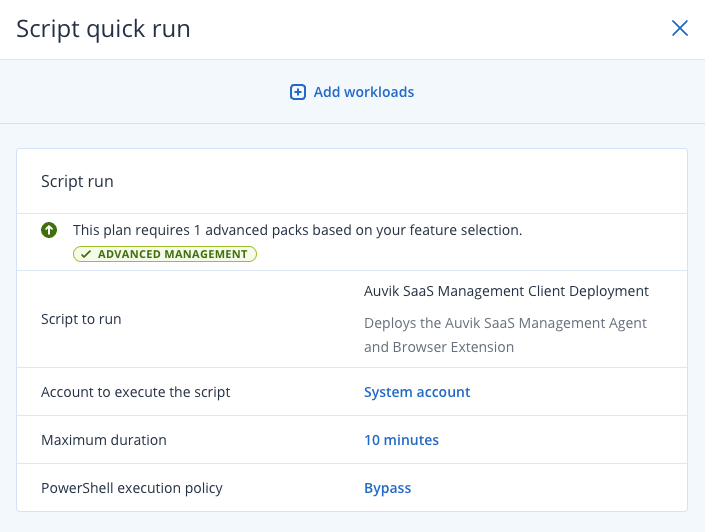Image resolution: width=705 pixels, height=532 pixels.
Task: Open the Add workloads link
Action: 364,92
